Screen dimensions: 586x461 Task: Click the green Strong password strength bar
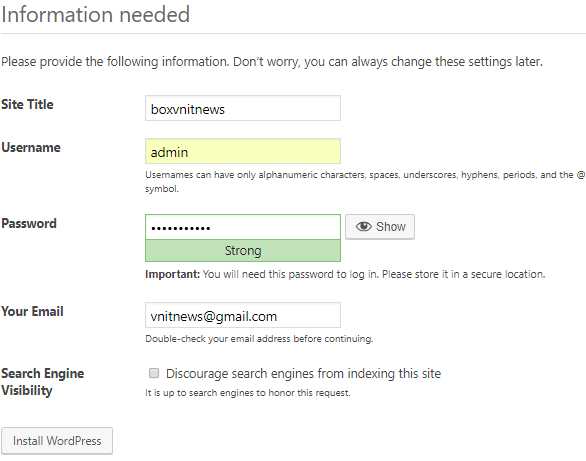click(x=243, y=251)
